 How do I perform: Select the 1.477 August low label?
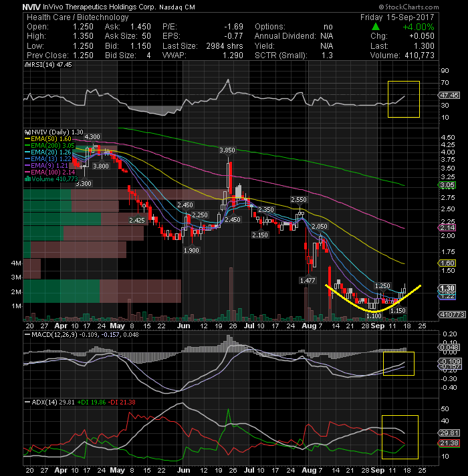pyautogui.click(x=308, y=281)
